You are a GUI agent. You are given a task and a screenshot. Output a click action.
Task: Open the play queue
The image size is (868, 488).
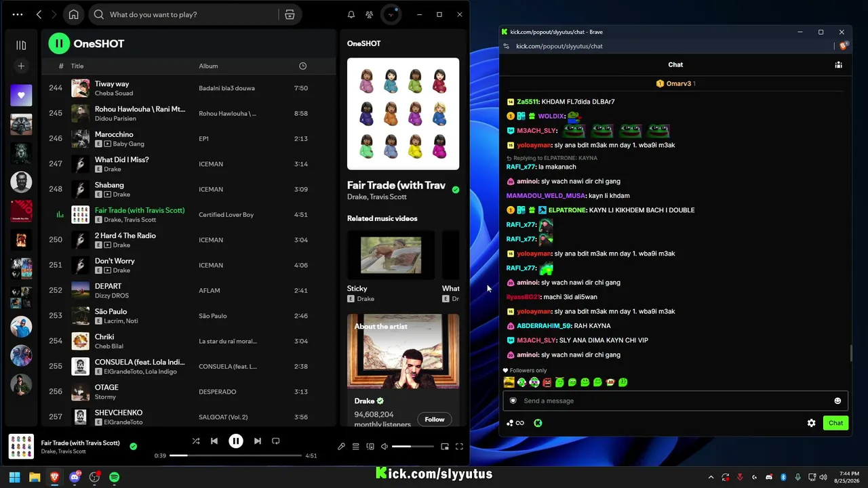pos(355,447)
